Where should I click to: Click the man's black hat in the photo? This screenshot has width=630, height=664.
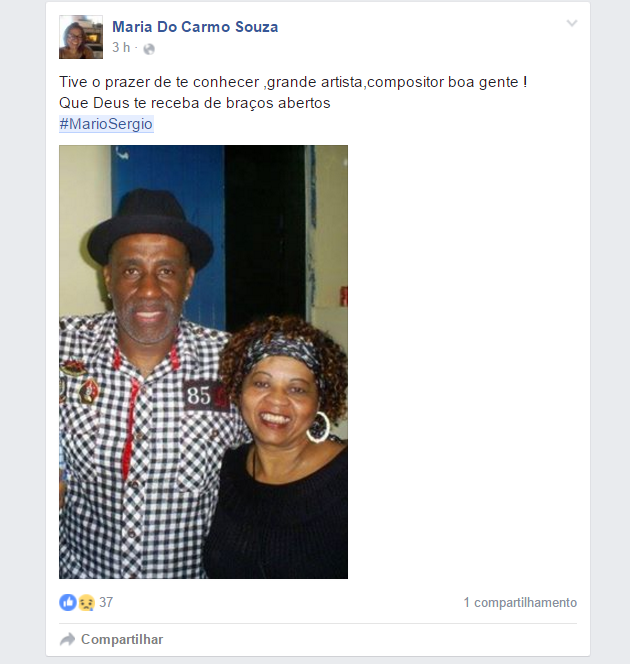pyautogui.click(x=151, y=231)
